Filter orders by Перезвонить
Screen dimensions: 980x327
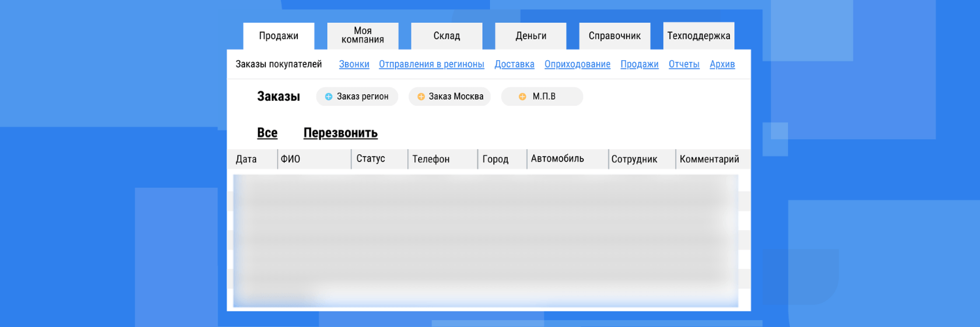(340, 133)
